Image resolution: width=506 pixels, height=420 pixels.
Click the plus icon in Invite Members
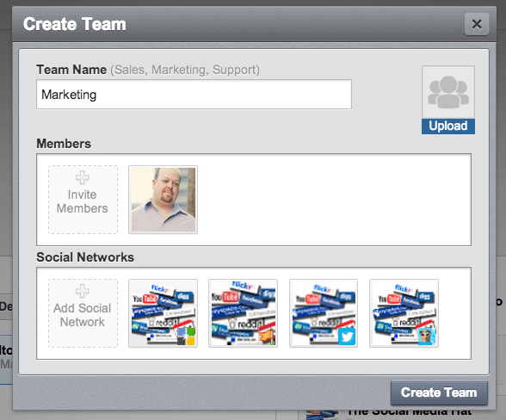pos(83,177)
